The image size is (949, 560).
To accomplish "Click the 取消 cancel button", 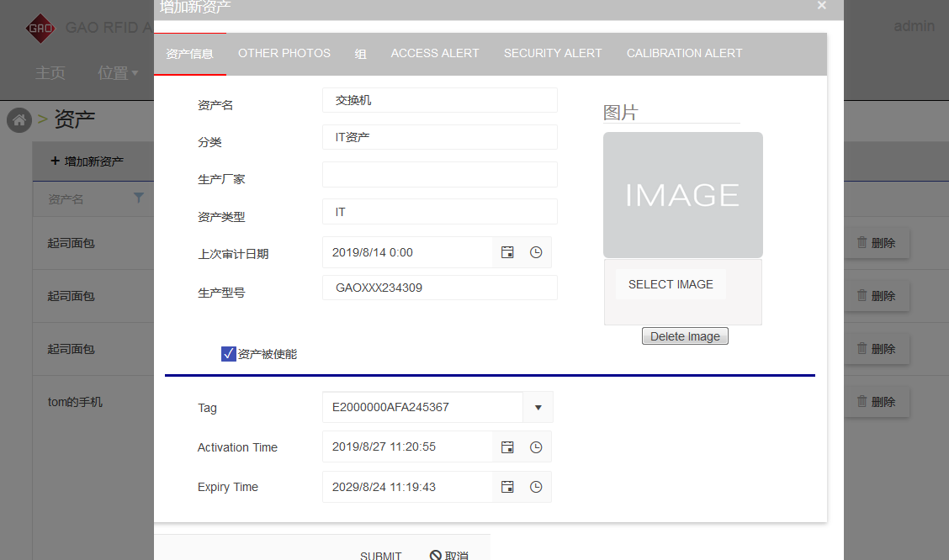I will point(448,555).
